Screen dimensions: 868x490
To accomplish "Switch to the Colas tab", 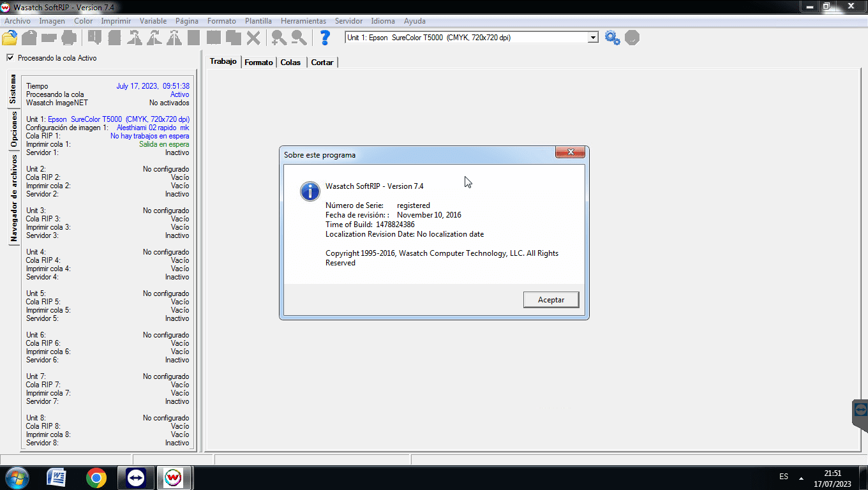I will 290,62.
